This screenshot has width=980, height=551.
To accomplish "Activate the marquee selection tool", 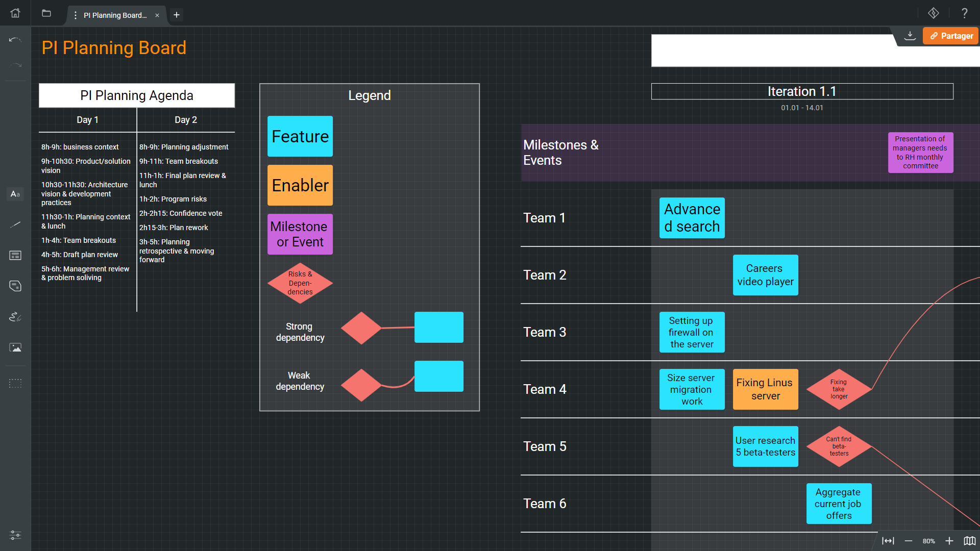I will coord(15,383).
